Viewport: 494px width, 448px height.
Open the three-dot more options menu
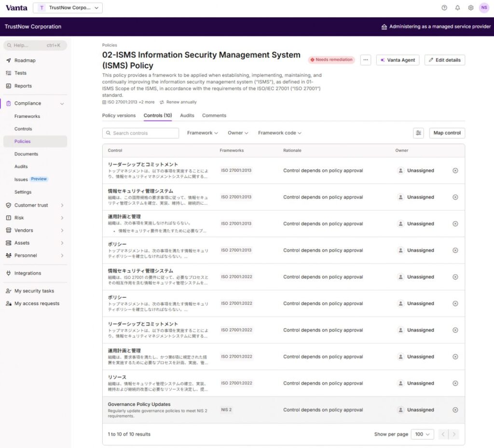pyautogui.click(x=366, y=60)
